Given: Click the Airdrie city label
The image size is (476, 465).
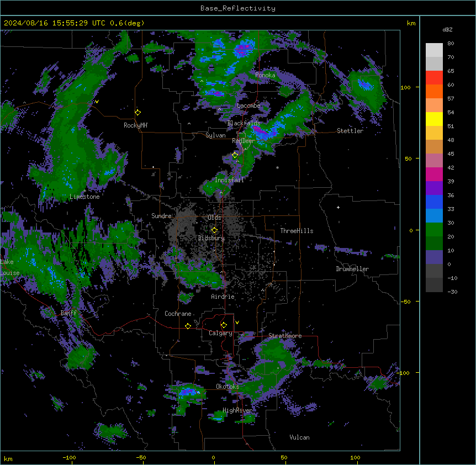Looking at the screenshot, I should (x=223, y=297).
